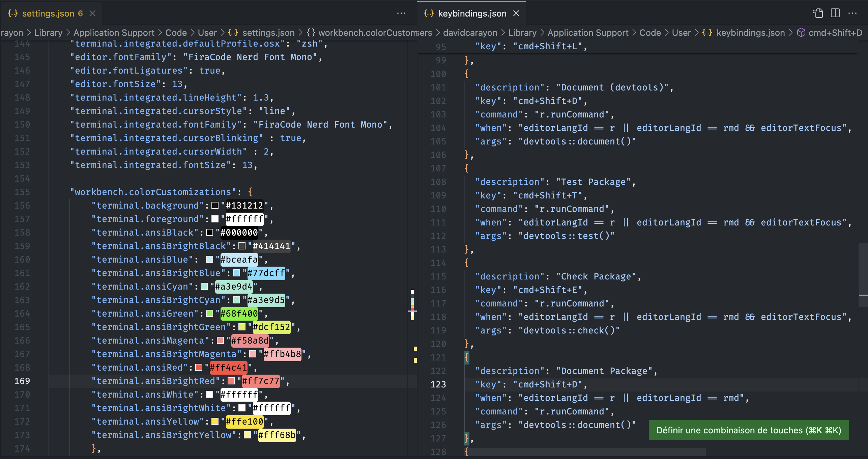Open color picker for terminal.ansiRed swatch
The width and height of the screenshot is (868, 459).
(199, 368)
